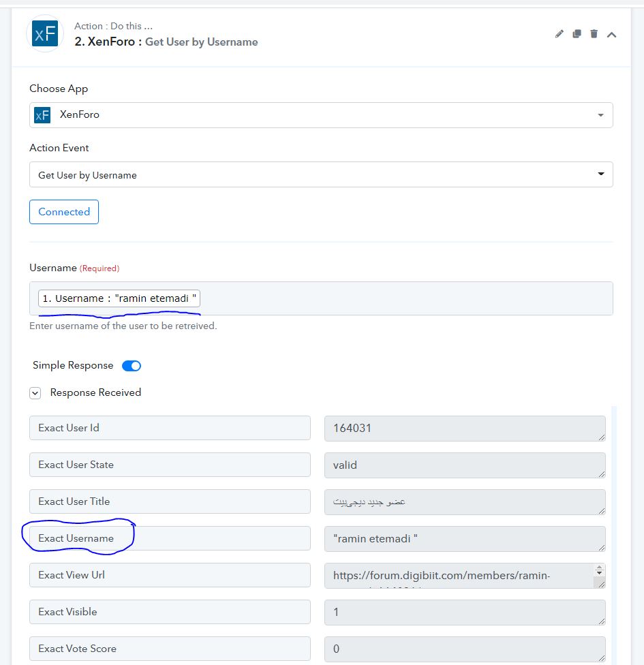Click the Exact User Title label field
The height and width of the screenshot is (665, 644).
click(x=170, y=501)
